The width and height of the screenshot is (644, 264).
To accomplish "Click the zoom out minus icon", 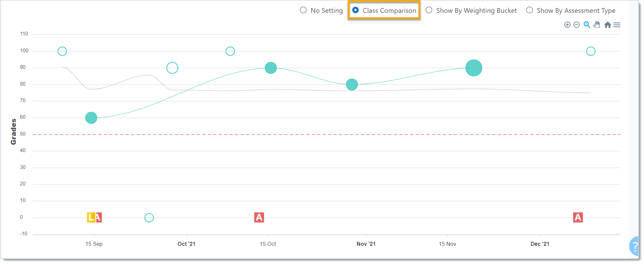I will tap(576, 25).
